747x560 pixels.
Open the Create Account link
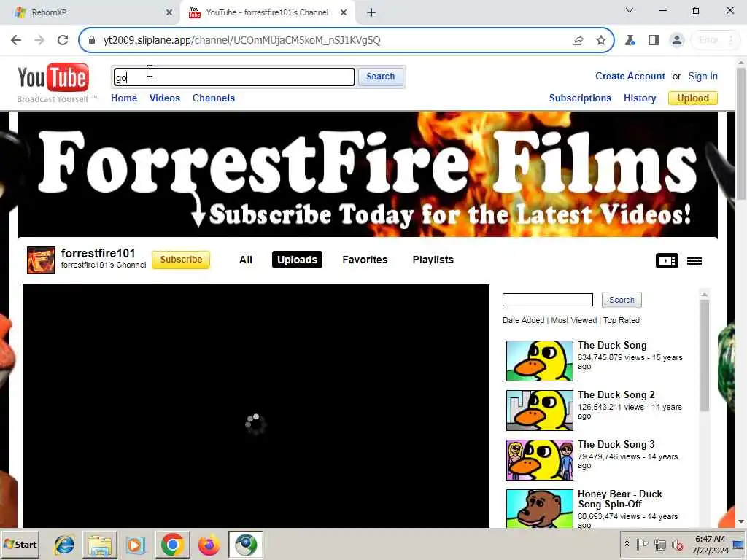tap(630, 76)
